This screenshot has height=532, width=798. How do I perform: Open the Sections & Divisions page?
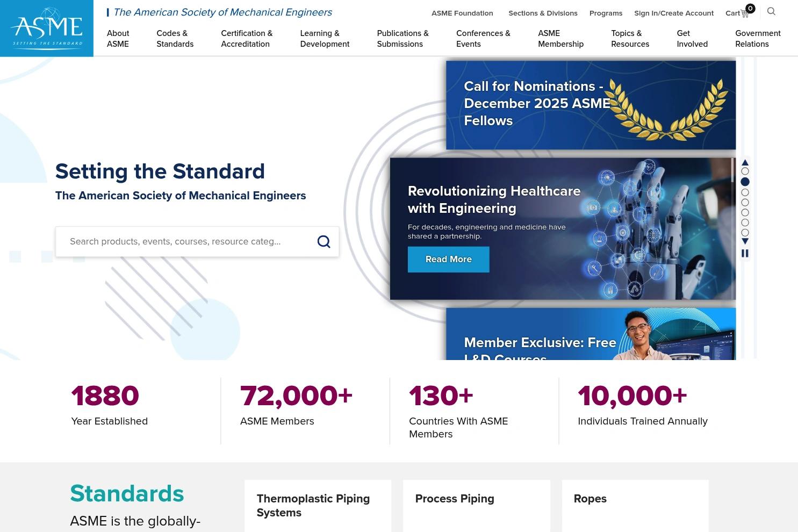pyautogui.click(x=543, y=13)
